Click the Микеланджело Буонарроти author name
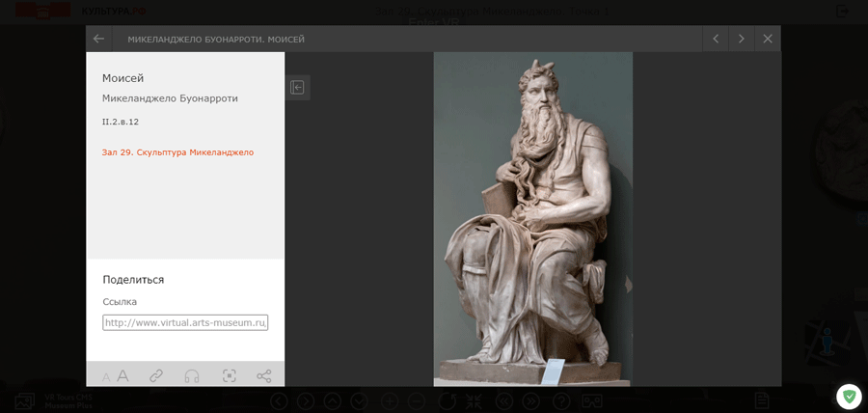 click(x=170, y=98)
